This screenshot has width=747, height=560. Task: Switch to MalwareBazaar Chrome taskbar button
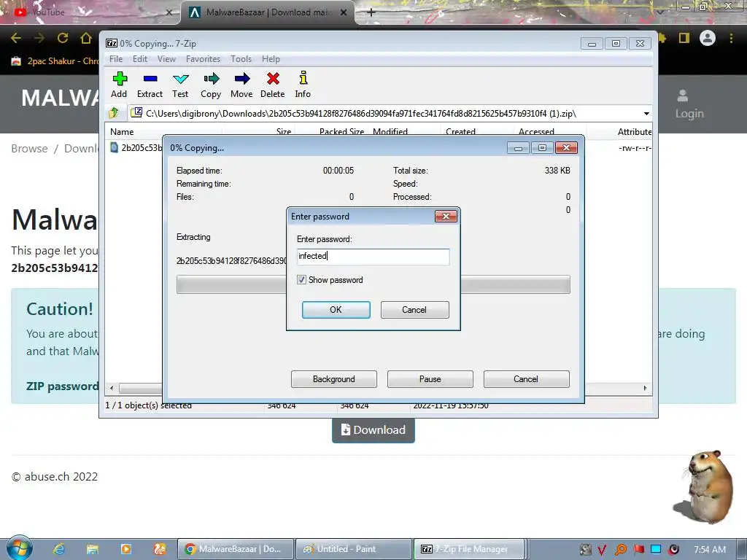(x=236, y=549)
